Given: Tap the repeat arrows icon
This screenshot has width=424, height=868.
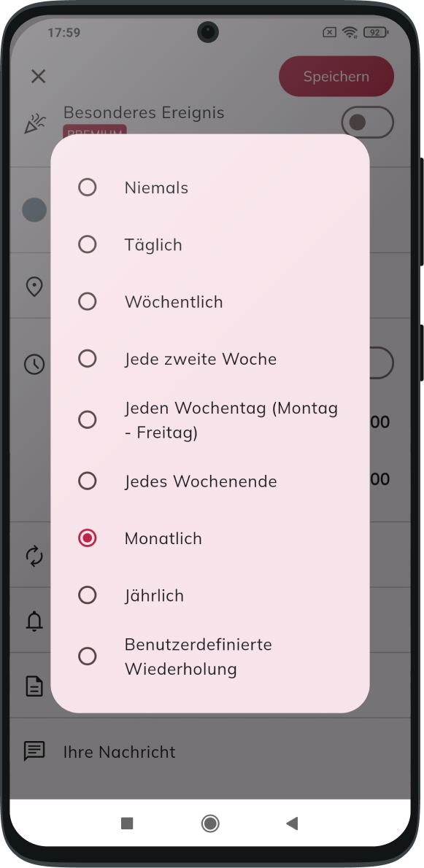Looking at the screenshot, I should tap(34, 556).
